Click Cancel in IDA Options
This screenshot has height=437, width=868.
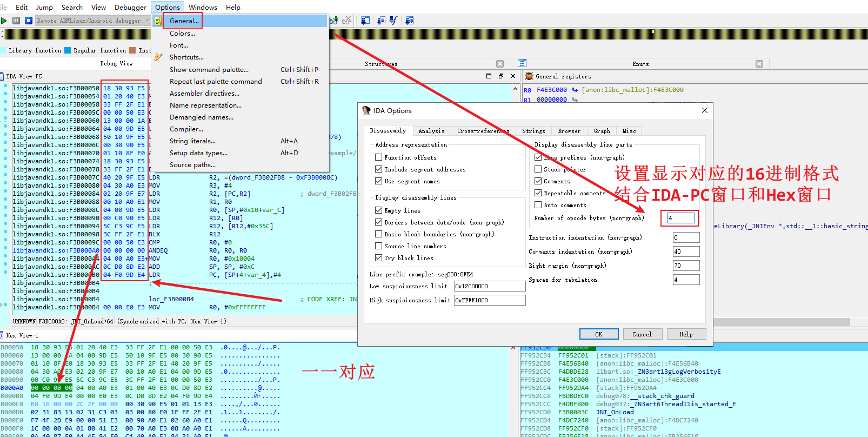(x=643, y=334)
